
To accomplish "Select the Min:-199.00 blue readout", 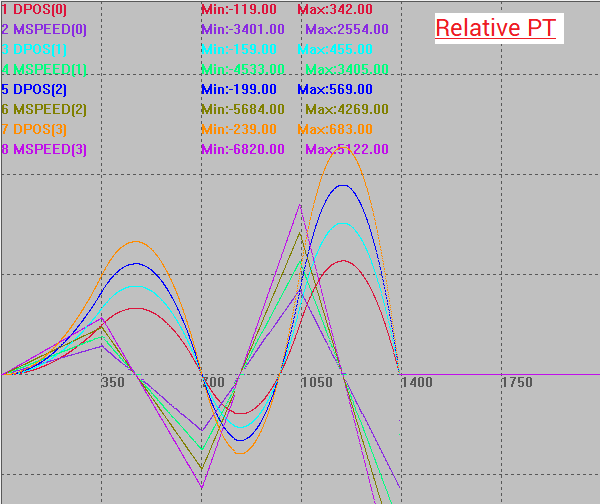I will pos(238,89).
